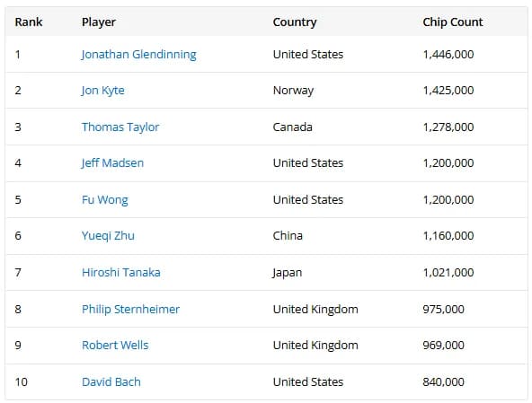Open Philip Sternheimer profile

[x=130, y=309]
